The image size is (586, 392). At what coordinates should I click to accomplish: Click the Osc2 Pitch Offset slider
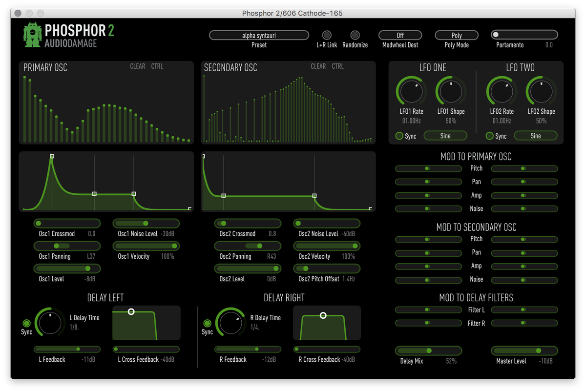(327, 268)
